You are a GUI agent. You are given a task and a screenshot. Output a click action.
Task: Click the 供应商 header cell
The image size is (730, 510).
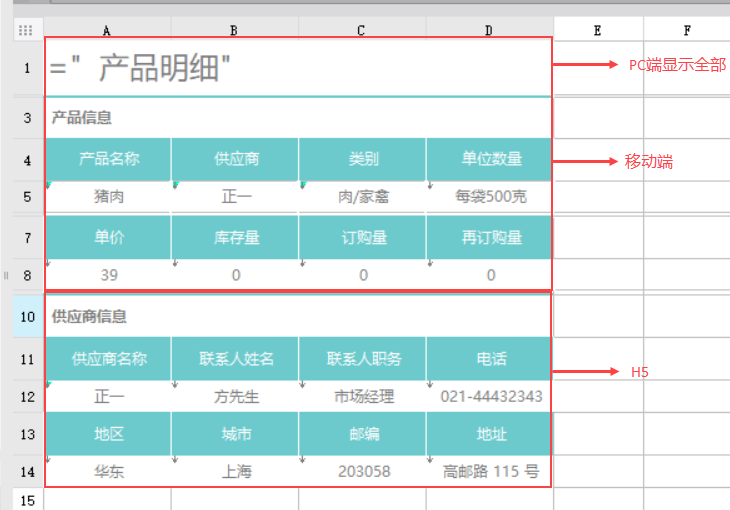click(x=235, y=159)
